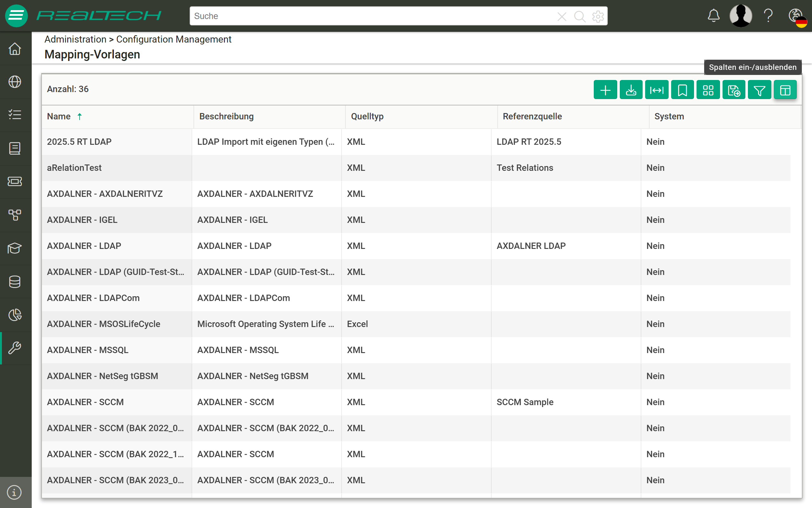The height and width of the screenshot is (508, 812).
Task: Click the magnifier search icon
Action: [580, 16]
